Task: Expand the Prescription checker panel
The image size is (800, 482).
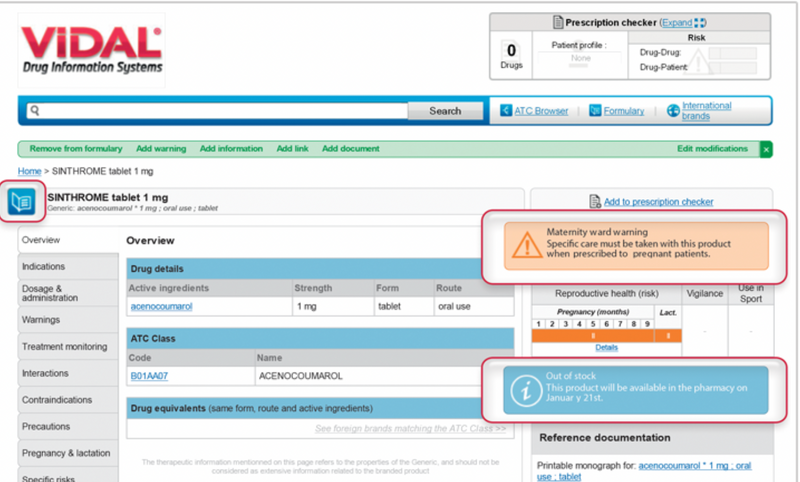Action: [x=677, y=22]
